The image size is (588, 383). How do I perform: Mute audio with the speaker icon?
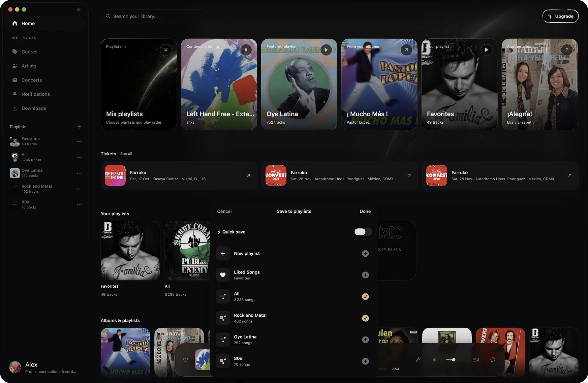[x=435, y=360]
